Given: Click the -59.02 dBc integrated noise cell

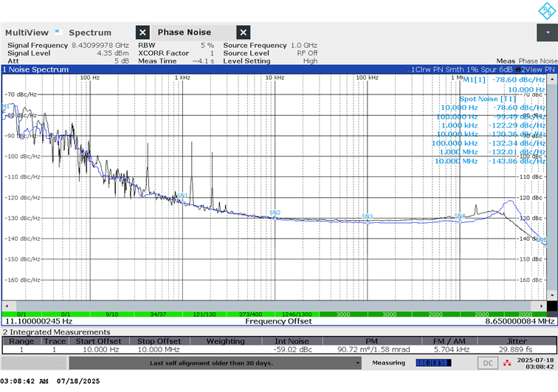Looking at the screenshot, I should (292, 350).
